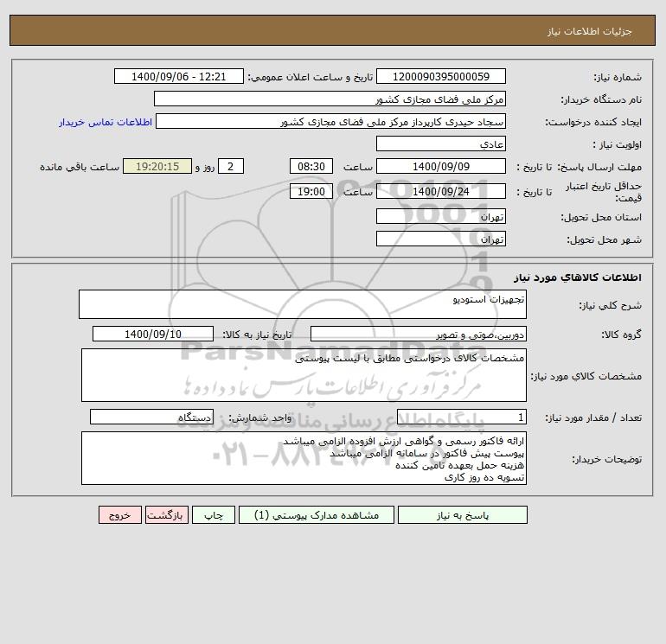Click goods specification text area

(x=304, y=375)
